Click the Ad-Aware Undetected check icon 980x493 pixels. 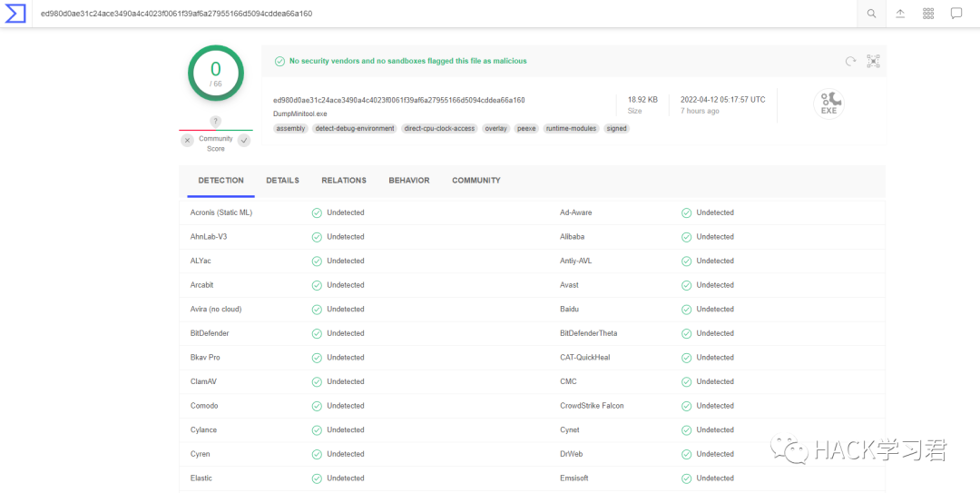(x=686, y=212)
